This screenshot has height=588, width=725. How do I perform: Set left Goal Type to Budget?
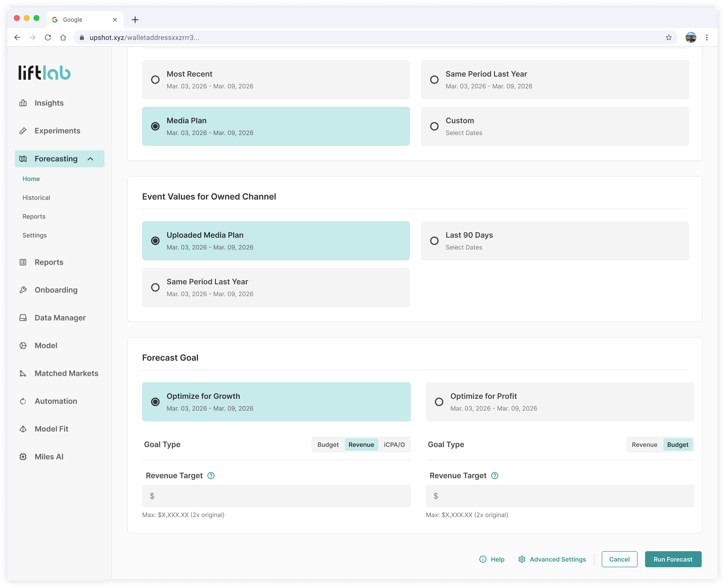(328, 445)
